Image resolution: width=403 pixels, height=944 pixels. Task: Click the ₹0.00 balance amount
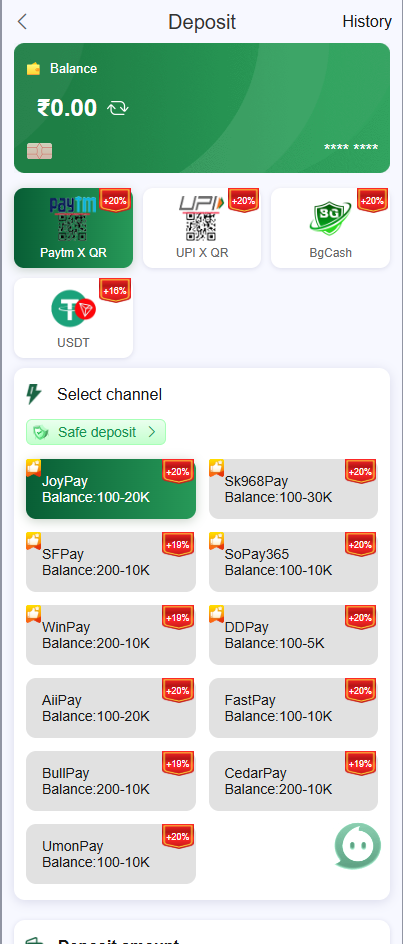[x=67, y=108]
